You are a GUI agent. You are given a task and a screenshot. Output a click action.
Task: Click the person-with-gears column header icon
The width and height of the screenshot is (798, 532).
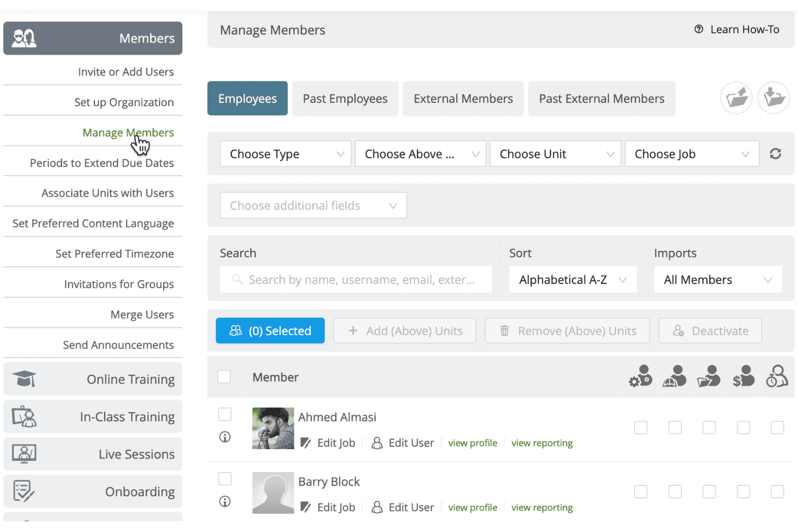(x=641, y=376)
